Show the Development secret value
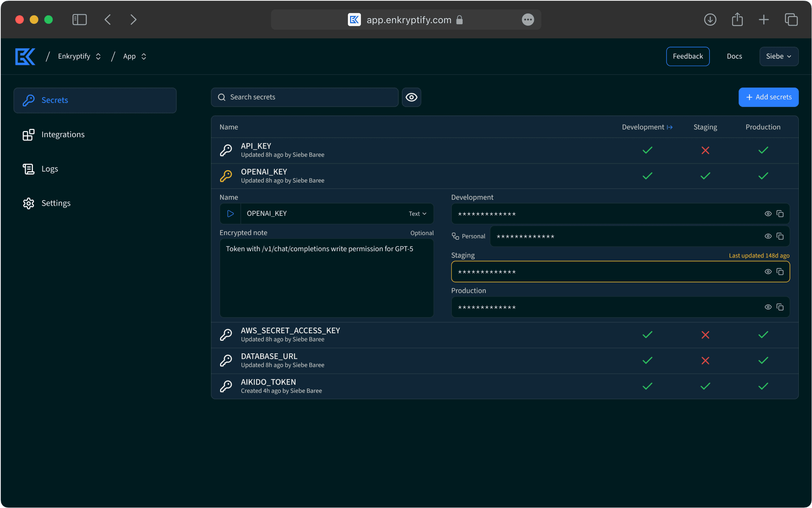Screen dimensions: 812x508 click(x=768, y=214)
